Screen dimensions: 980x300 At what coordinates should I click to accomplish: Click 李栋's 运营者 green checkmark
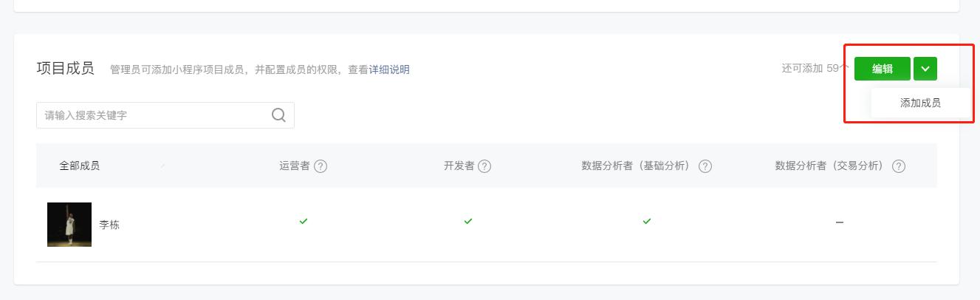pos(304,221)
